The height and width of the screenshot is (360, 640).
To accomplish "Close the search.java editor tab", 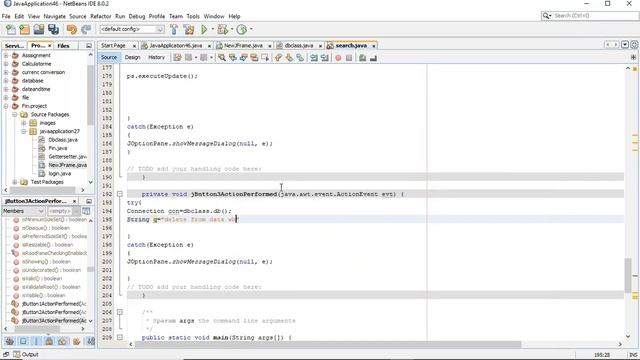I will coord(373,46).
